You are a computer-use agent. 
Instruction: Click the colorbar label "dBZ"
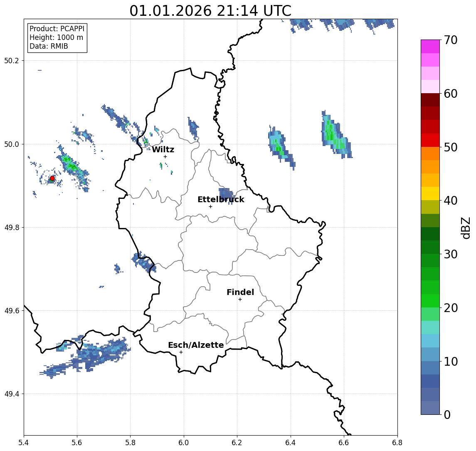tap(465, 228)
